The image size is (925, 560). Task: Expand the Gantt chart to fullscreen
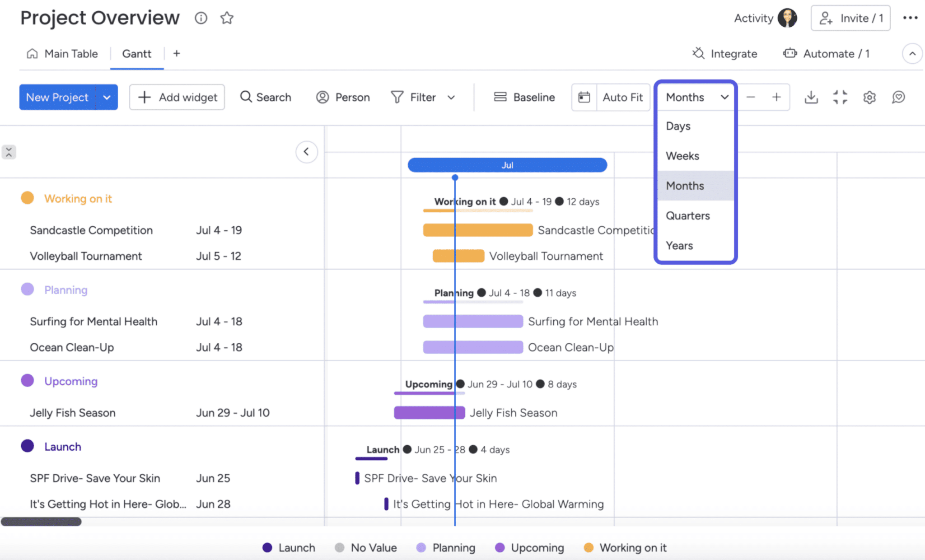pos(840,97)
